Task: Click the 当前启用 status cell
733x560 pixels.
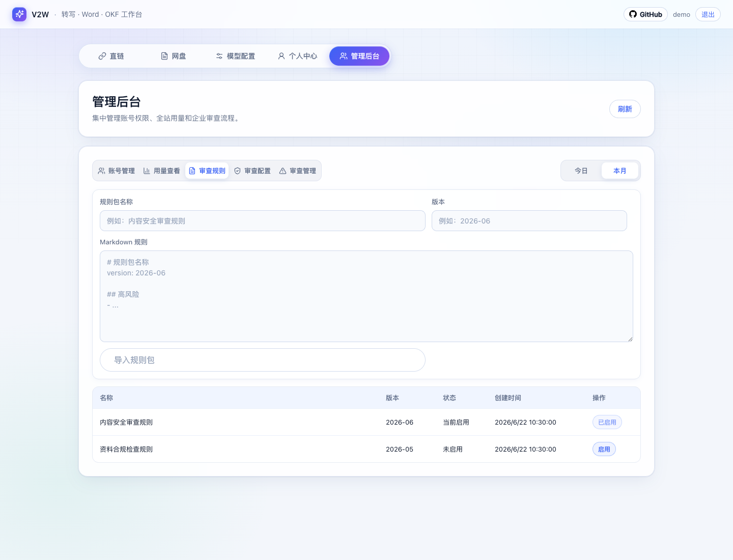Action: click(456, 422)
